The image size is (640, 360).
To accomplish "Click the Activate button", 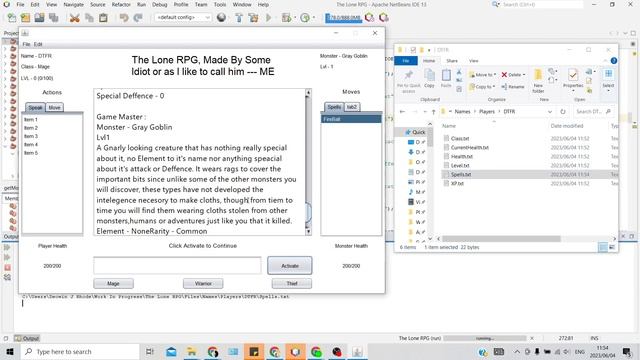I will [290, 266].
